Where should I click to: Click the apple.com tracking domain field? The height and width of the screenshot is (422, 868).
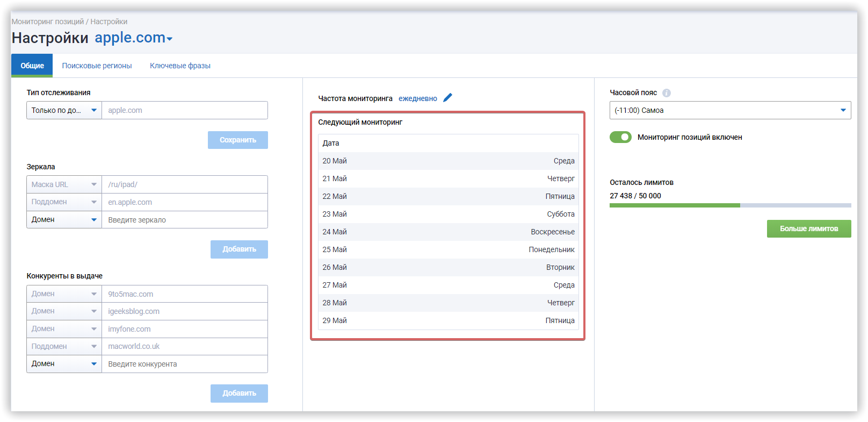pos(185,110)
